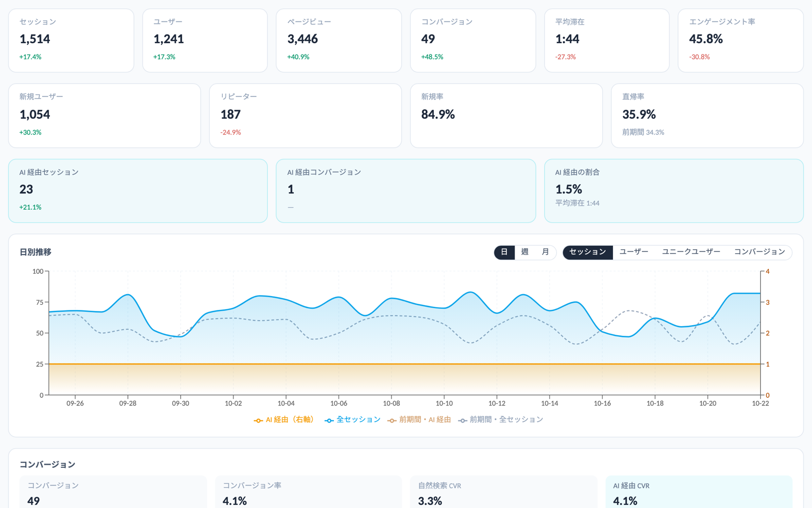812x508 pixels.
Task: Click the セッション card value 1,514
Action: coord(35,39)
